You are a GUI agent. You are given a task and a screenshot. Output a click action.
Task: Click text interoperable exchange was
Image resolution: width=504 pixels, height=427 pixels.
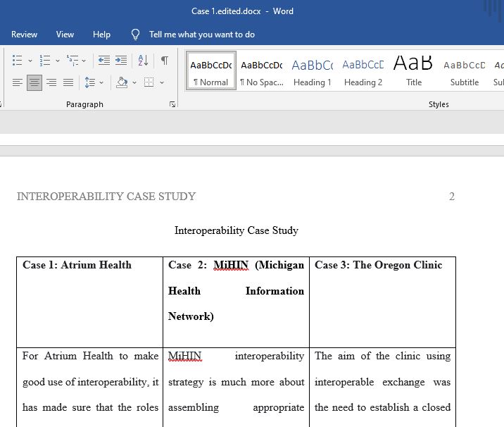tap(382, 382)
